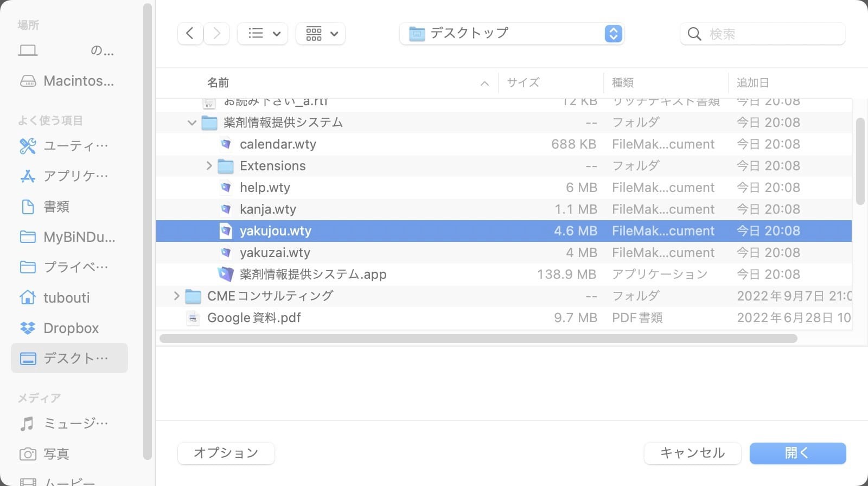Select the kanja.wty file name

point(268,209)
